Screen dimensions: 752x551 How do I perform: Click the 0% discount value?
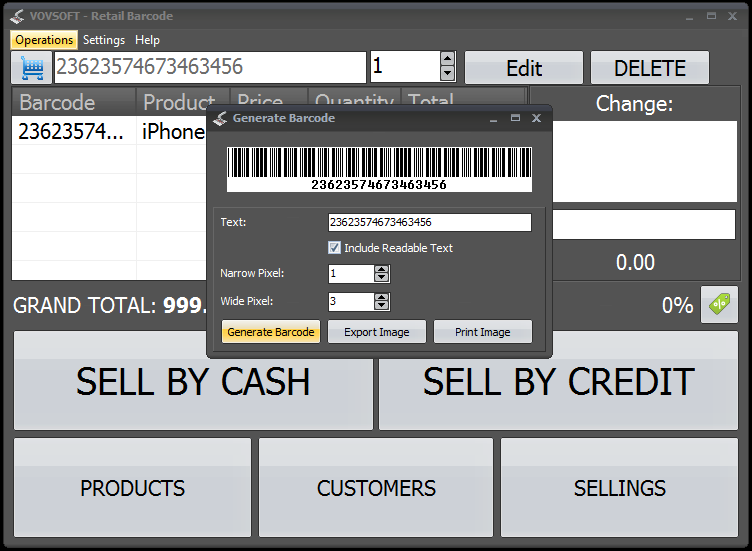pyautogui.click(x=677, y=305)
